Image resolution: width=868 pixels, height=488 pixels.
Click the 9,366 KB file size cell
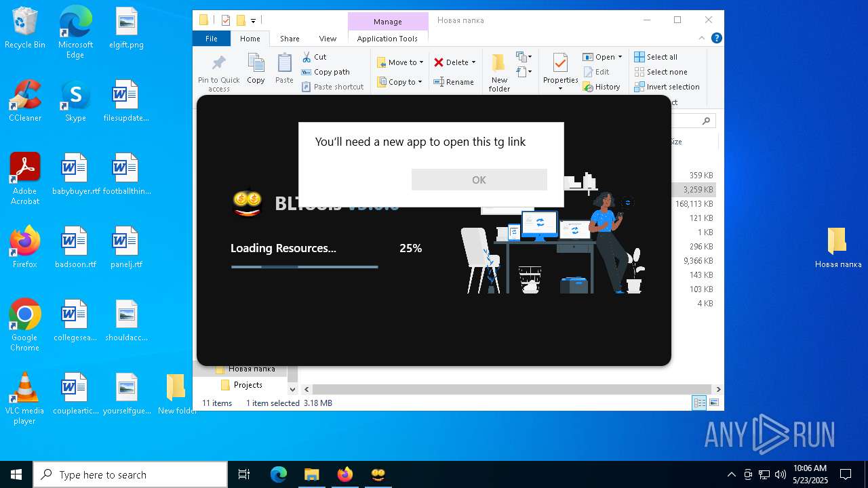[698, 261]
